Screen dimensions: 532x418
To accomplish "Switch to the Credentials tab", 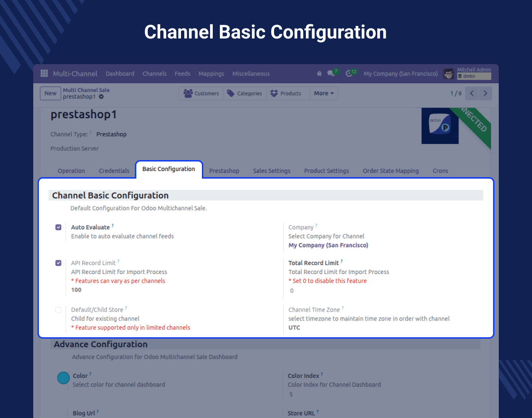I will tap(114, 171).
